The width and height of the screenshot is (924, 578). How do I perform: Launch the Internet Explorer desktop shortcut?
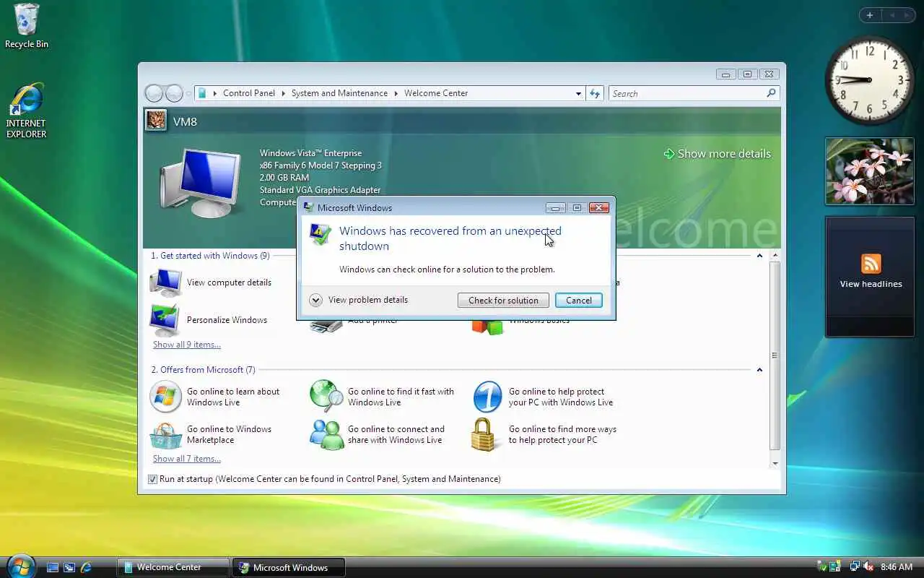click(x=27, y=110)
